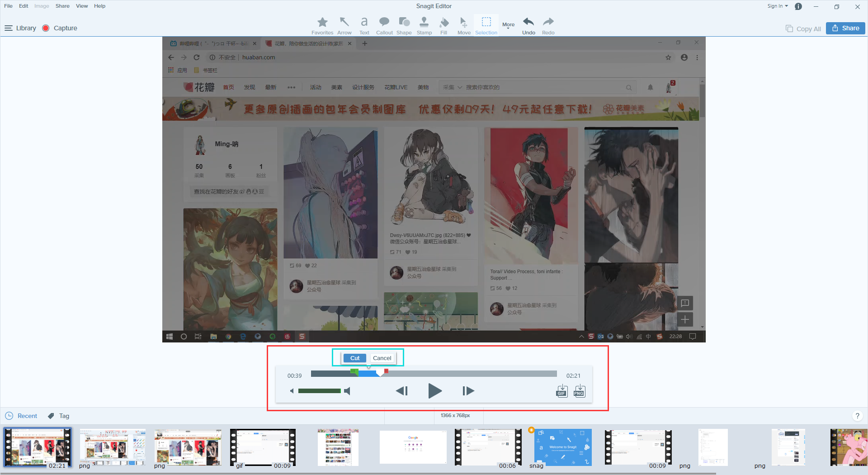Screen dimensions: 868x475
Task: Cancel the video cut selection
Action: click(x=382, y=358)
